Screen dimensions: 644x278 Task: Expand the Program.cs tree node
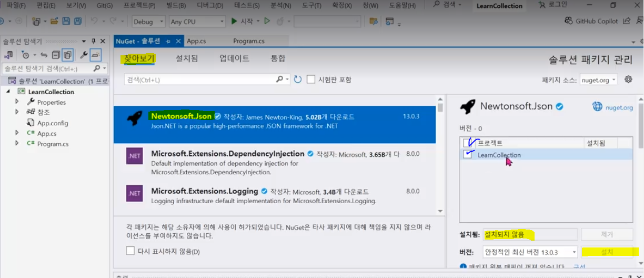pyautogui.click(x=17, y=143)
